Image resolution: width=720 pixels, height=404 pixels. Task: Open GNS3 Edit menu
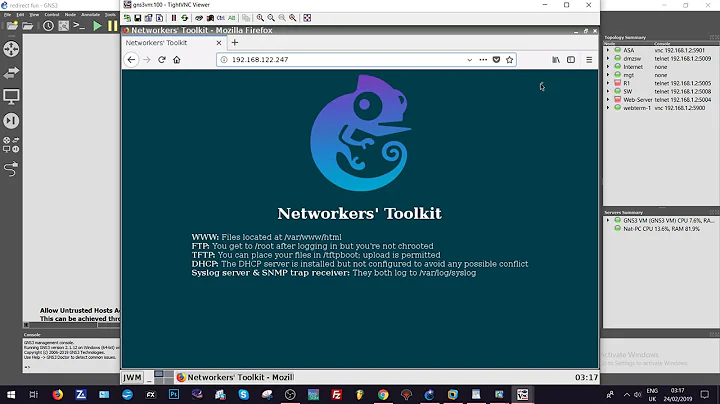point(20,15)
